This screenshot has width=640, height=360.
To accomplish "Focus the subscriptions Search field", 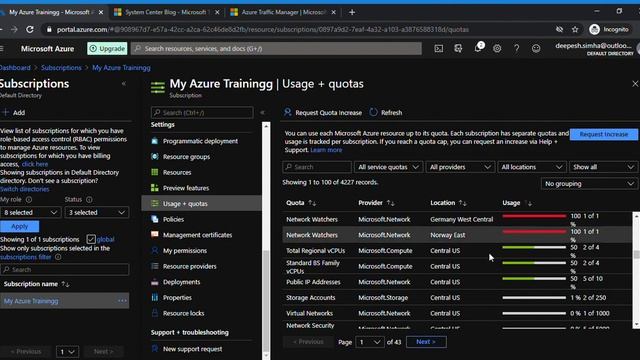I will [x=64, y=269].
